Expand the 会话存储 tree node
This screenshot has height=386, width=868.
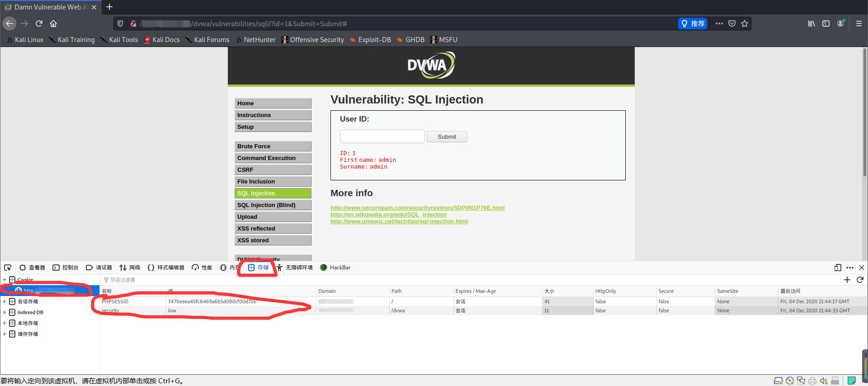click(5, 301)
